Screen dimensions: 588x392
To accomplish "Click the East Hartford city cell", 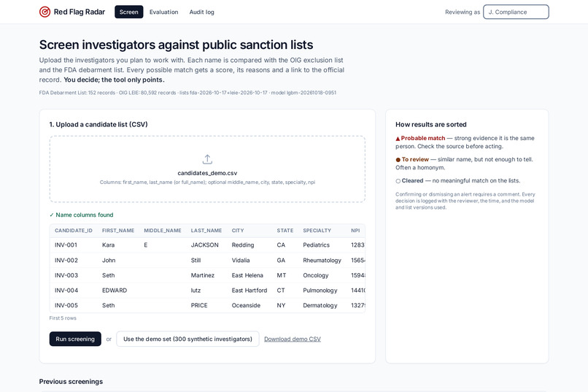I will pyautogui.click(x=249, y=291).
